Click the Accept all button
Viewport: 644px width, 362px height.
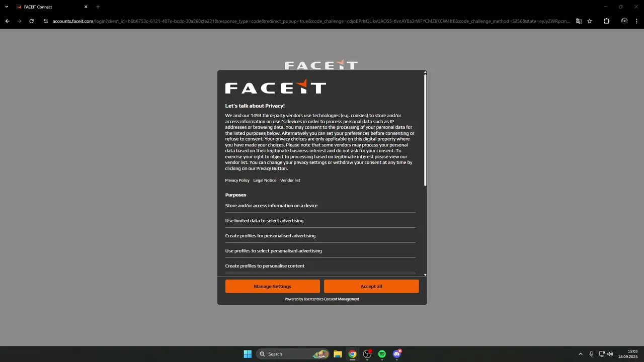371,286
